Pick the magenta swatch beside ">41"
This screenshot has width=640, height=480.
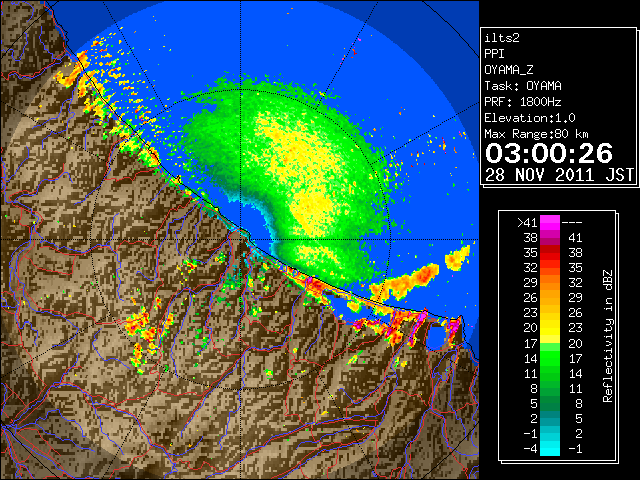click(550, 223)
